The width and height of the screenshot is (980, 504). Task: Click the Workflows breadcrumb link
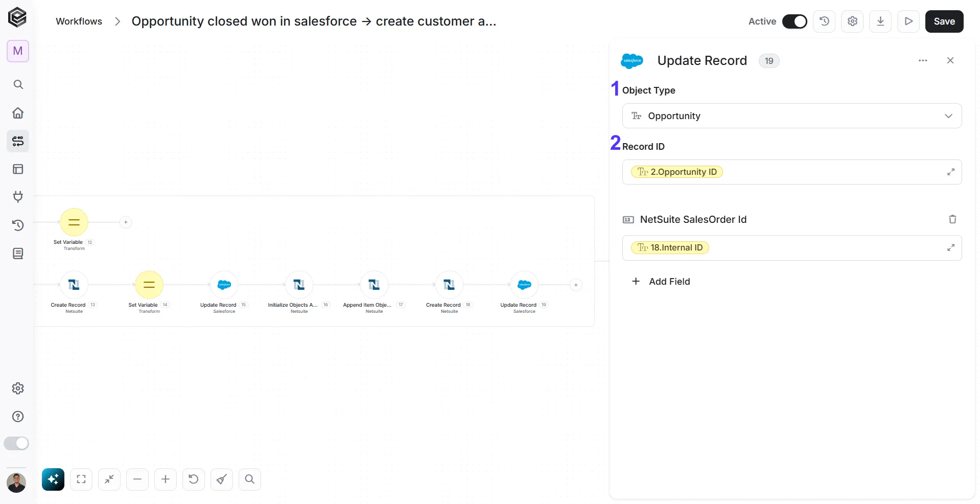(x=79, y=21)
